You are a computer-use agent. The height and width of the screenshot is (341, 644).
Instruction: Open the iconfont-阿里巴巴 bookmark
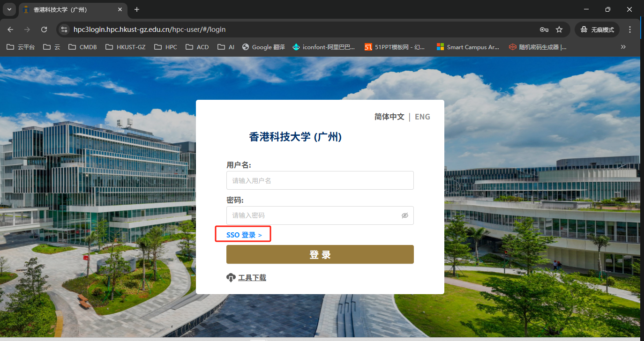[323, 47]
